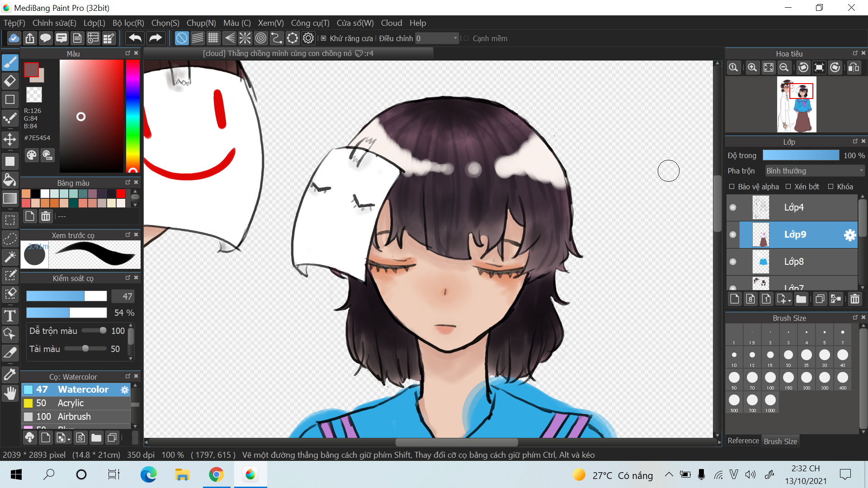Delete layer using trash icon in Layer panel
868x488 pixels.
[854, 299]
